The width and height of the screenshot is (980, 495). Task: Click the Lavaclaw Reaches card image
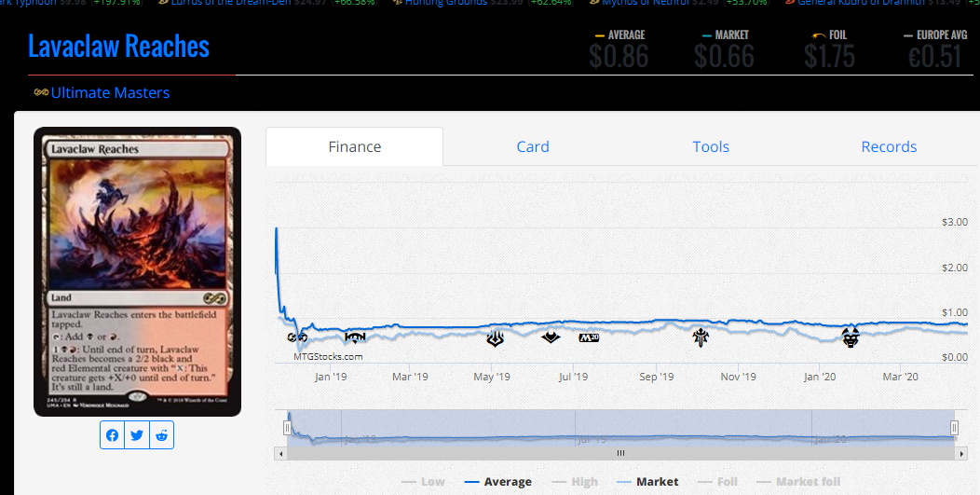pyautogui.click(x=137, y=271)
